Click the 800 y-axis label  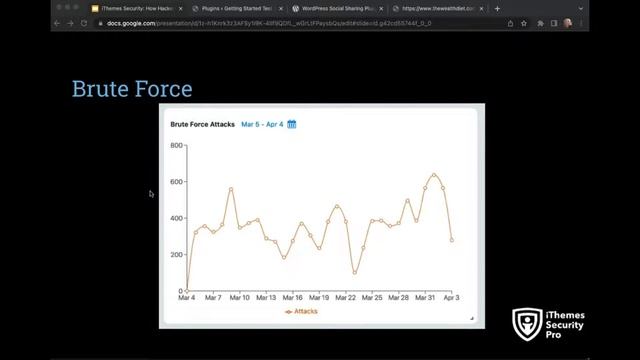click(x=176, y=145)
